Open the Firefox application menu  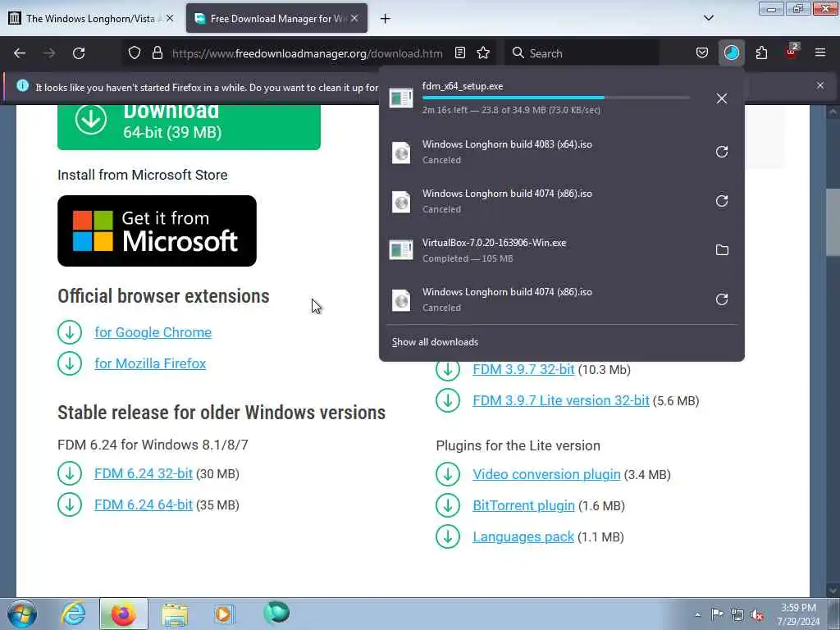(820, 53)
